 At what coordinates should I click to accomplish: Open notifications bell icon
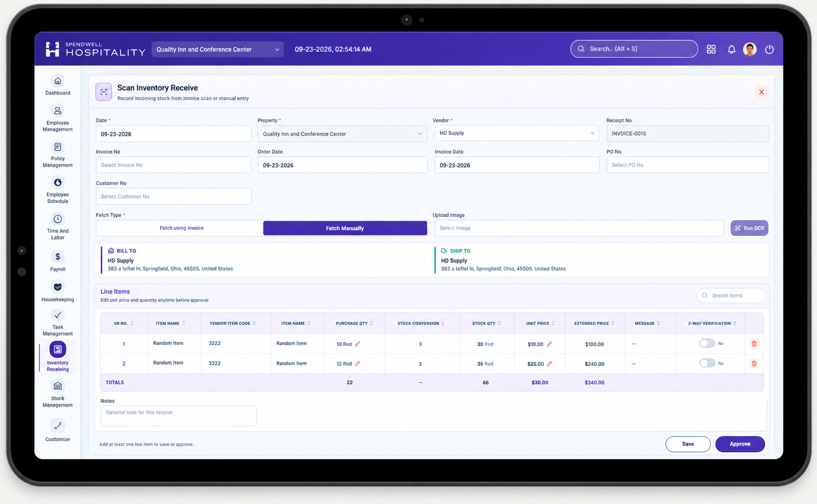click(x=732, y=49)
